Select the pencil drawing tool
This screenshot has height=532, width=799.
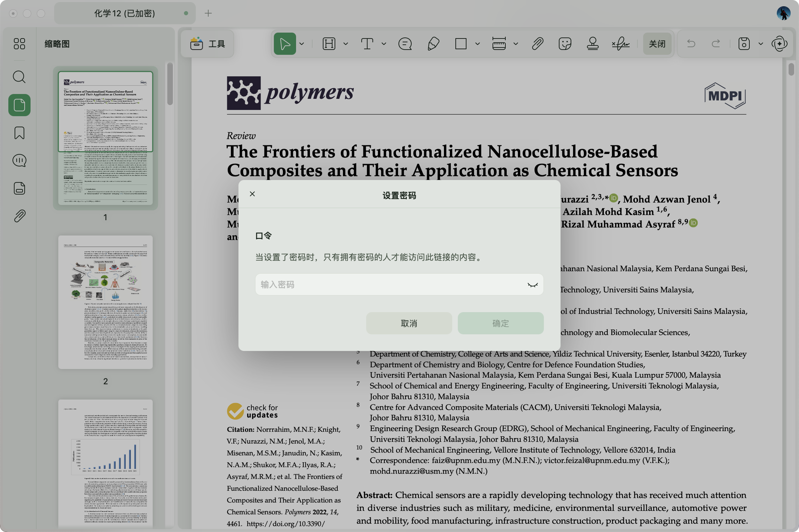[x=434, y=44]
